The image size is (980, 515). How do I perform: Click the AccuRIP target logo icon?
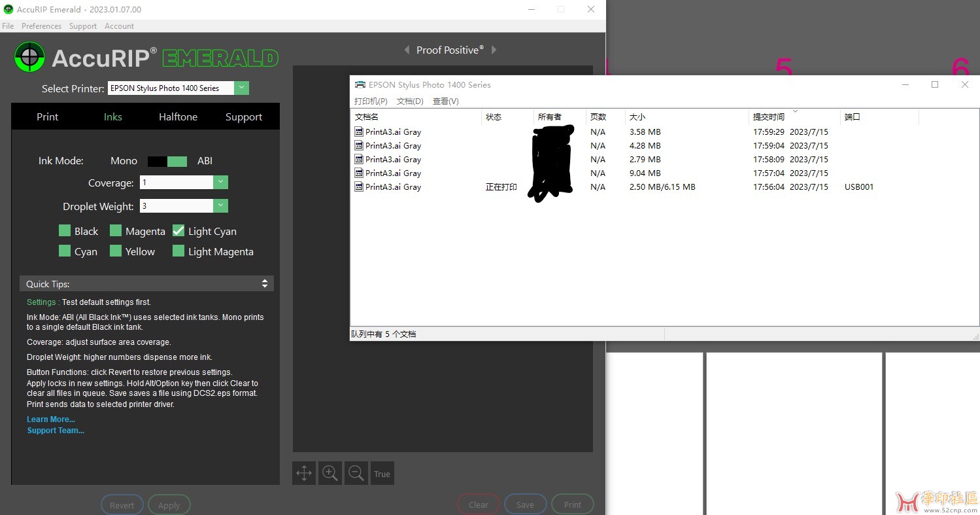[29, 58]
